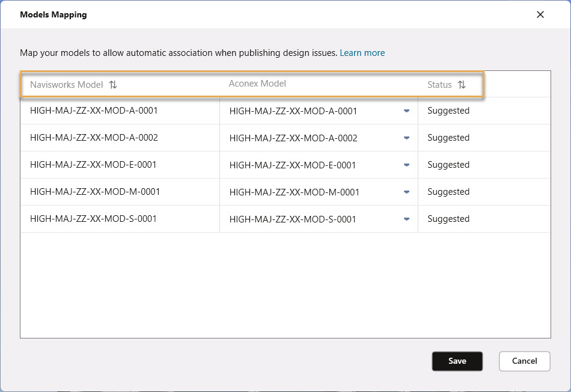The image size is (571, 392).
Task: Close the Models Mapping dialog
Action: [540, 14]
